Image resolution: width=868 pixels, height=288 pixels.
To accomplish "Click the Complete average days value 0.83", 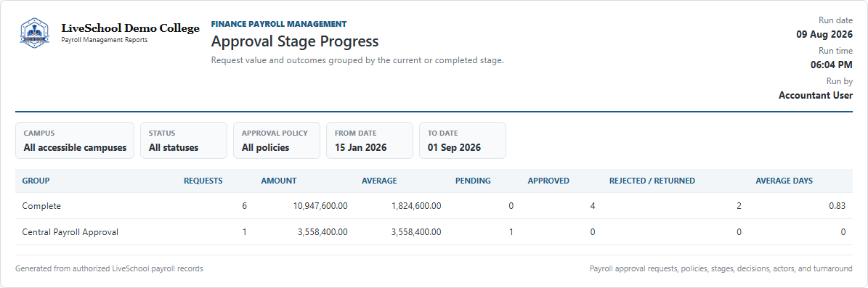I will tap(837, 206).
